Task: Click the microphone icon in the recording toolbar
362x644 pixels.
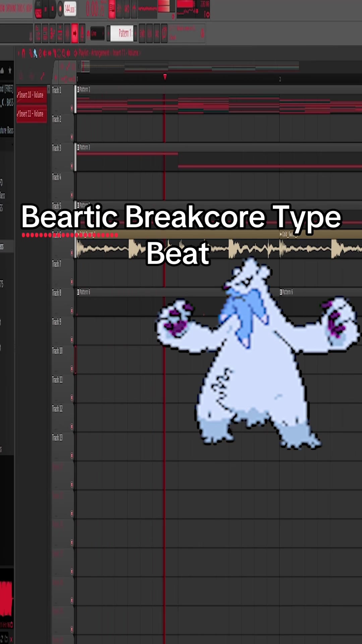Action: 82,34
